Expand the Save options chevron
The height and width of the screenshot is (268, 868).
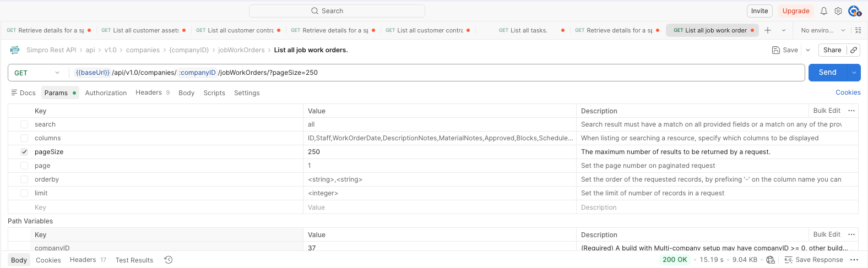point(808,50)
